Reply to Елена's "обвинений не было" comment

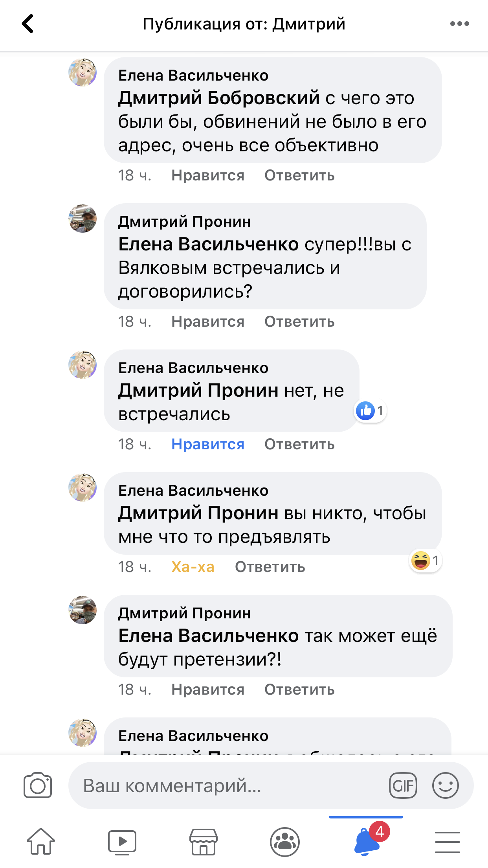tap(299, 175)
